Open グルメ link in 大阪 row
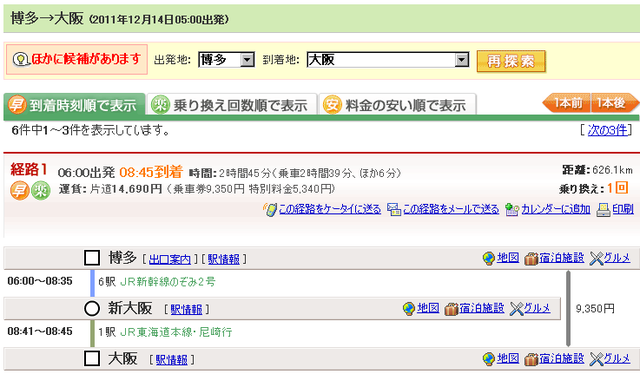Viewport: 640px width, 374px height. (x=617, y=358)
